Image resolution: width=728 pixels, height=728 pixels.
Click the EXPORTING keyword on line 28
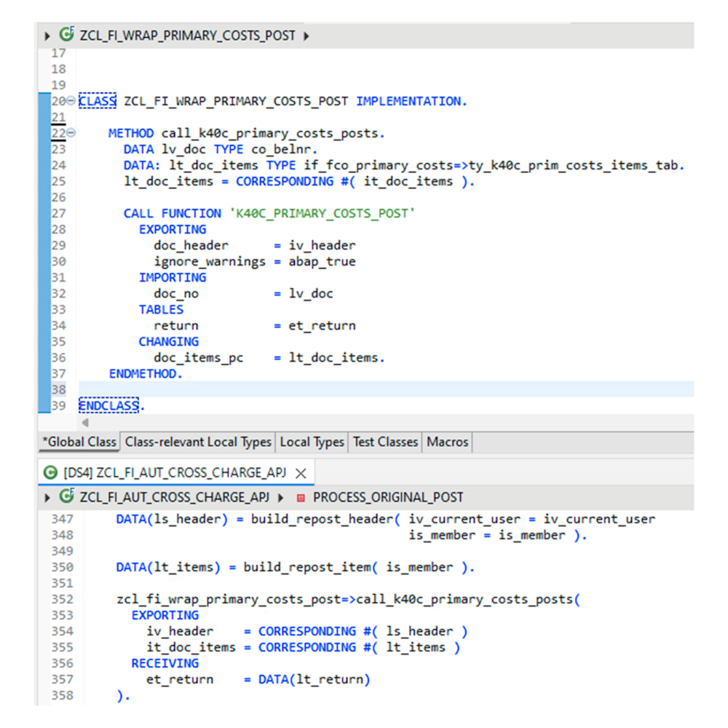[173, 229]
